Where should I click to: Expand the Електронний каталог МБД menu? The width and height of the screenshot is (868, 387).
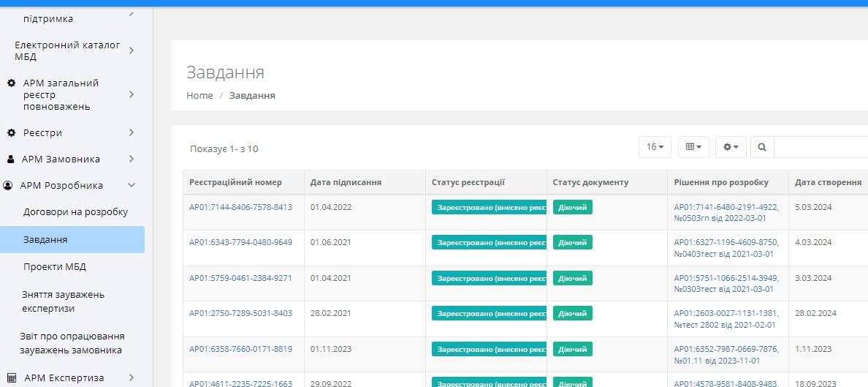coord(132,50)
